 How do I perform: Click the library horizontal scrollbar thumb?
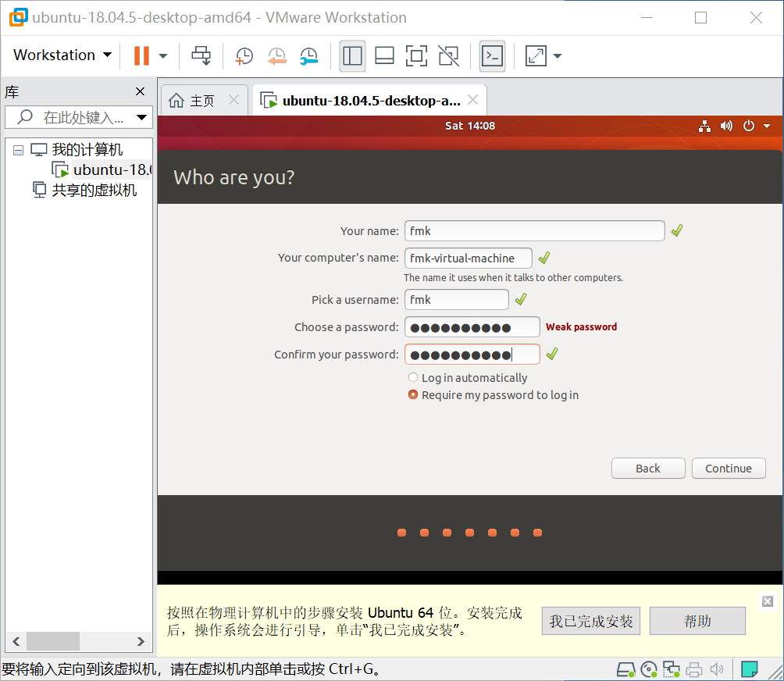tap(53, 641)
